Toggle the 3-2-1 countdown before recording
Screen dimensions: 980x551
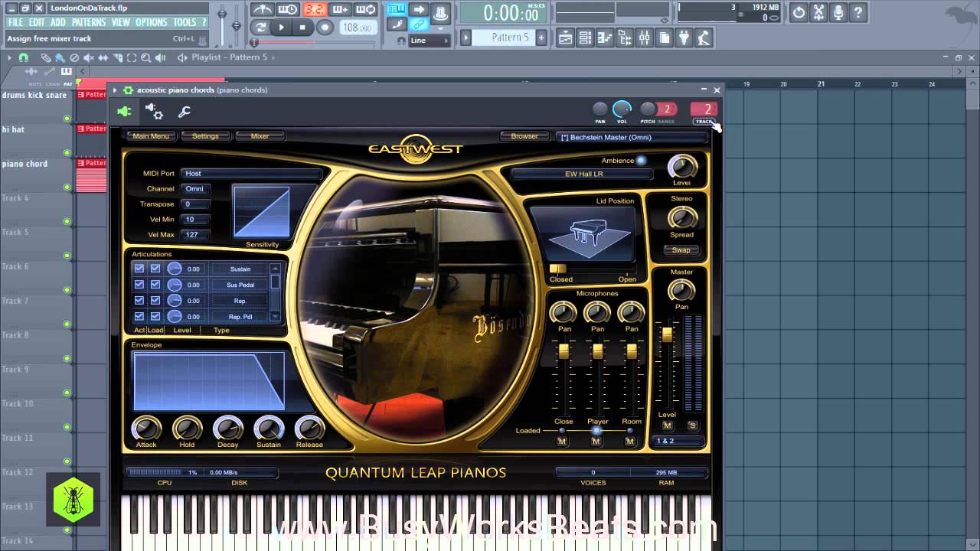[315, 10]
